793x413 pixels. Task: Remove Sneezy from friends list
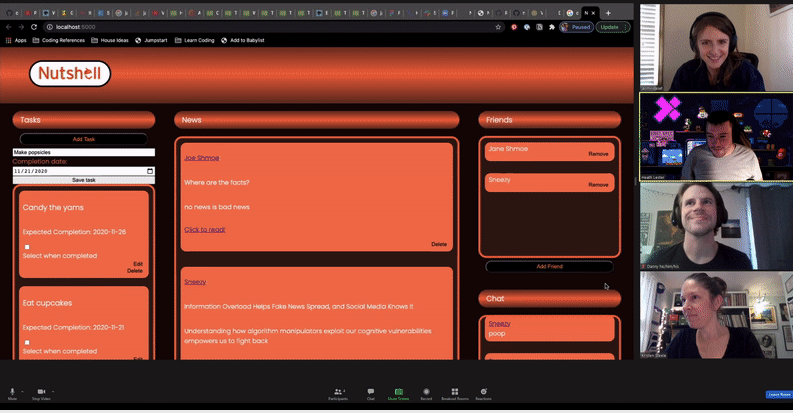[x=598, y=185]
